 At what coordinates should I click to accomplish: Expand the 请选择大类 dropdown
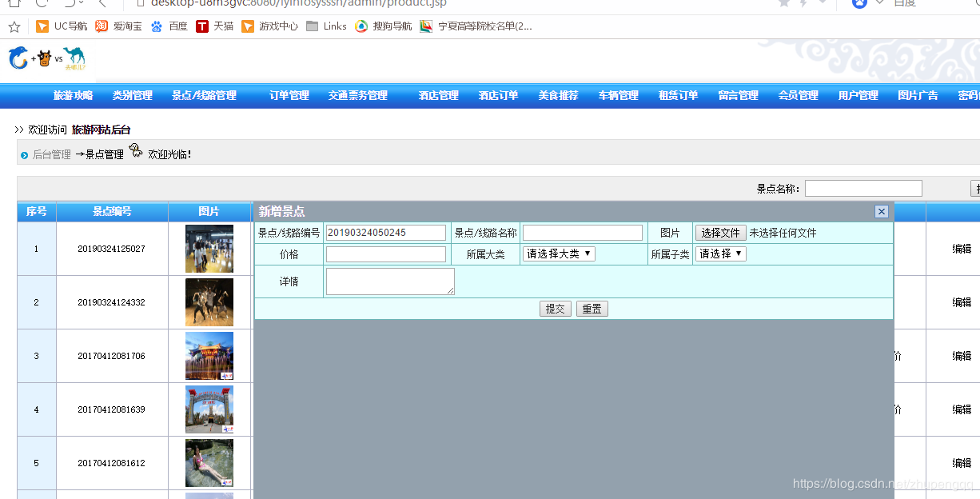pos(560,253)
